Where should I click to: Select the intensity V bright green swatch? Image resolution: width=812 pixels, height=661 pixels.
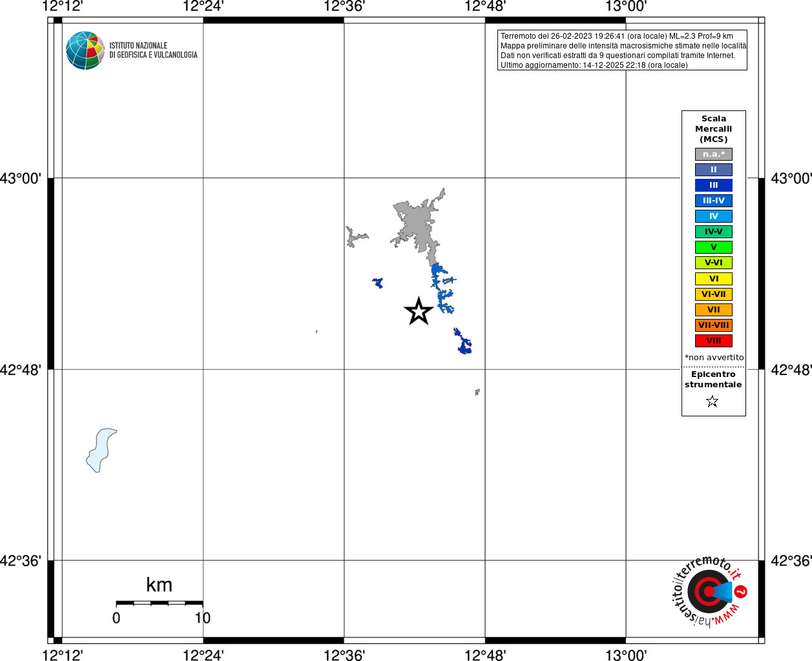click(714, 247)
